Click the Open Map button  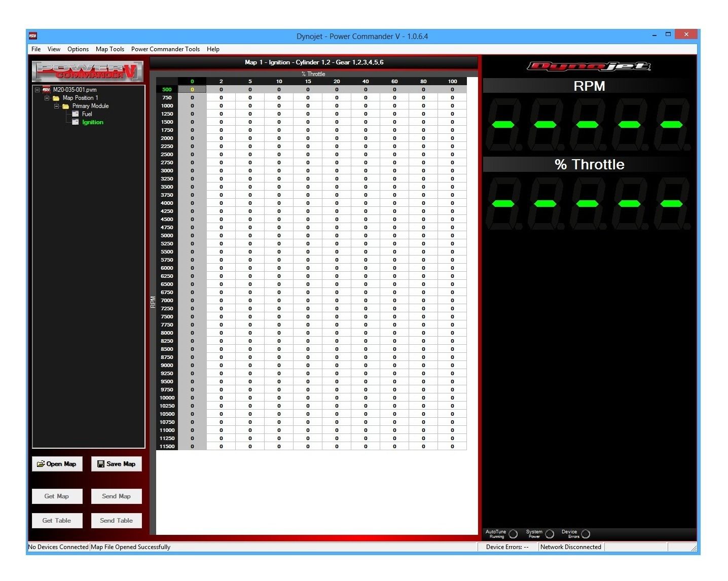point(57,463)
